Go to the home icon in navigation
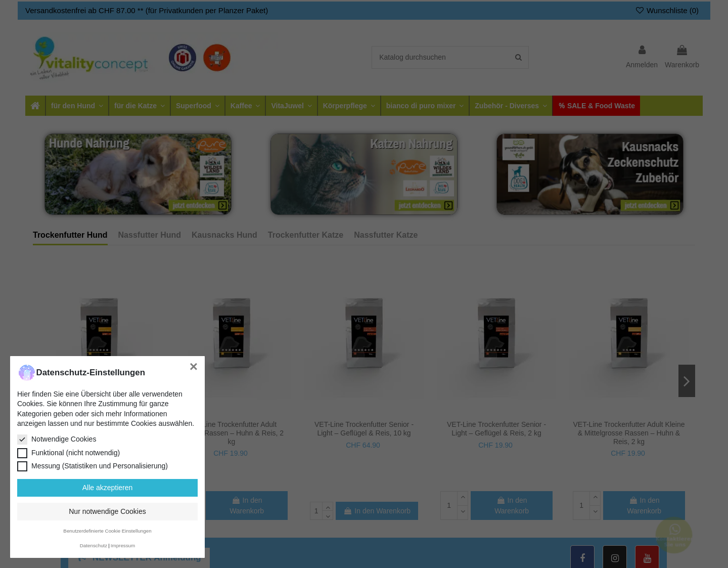728x568 pixels. click(x=35, y=106)
